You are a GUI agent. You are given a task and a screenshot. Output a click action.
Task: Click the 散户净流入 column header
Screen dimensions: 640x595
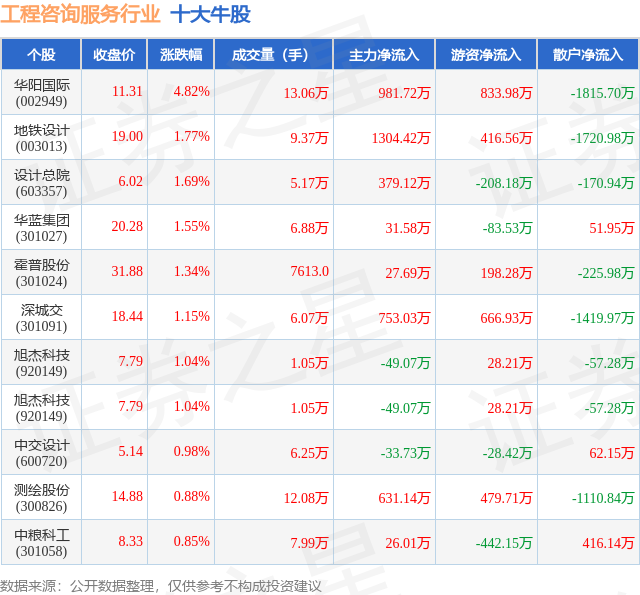(588, 54)
